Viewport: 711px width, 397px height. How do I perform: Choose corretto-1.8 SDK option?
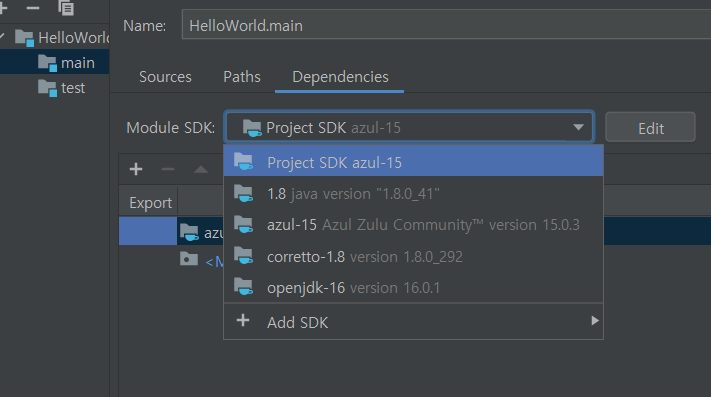[x=413, y=257]
